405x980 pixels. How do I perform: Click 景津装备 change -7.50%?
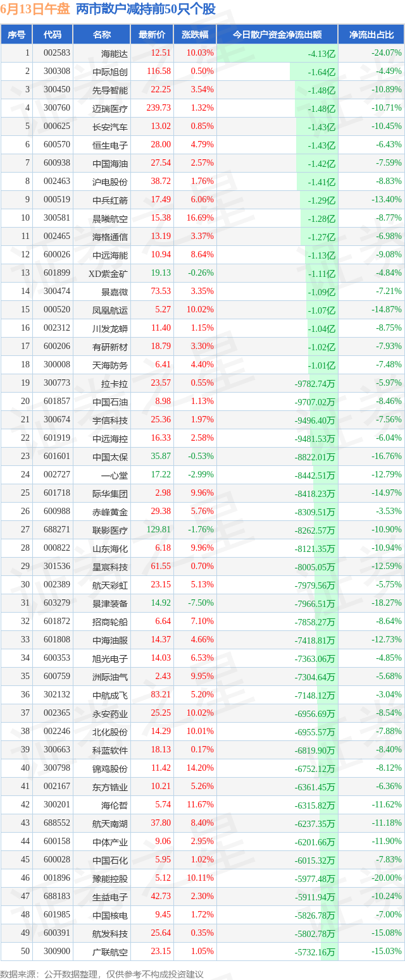coord(201,603)
